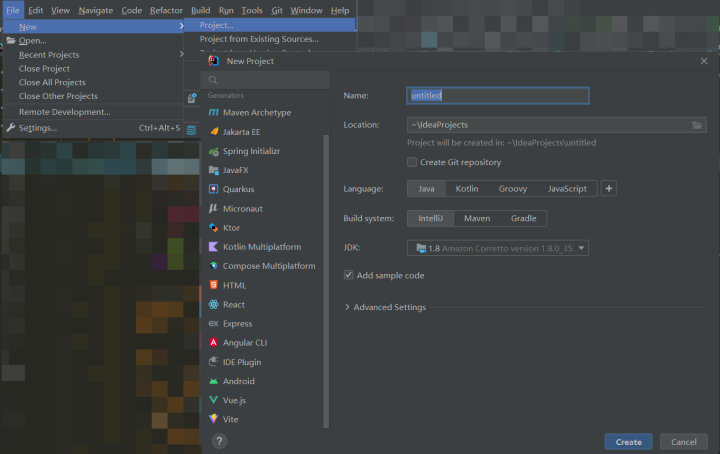720x454 pixels.
Task: Click the folder icon beside the Open menu entry
Action: click(x=11, y=40)
